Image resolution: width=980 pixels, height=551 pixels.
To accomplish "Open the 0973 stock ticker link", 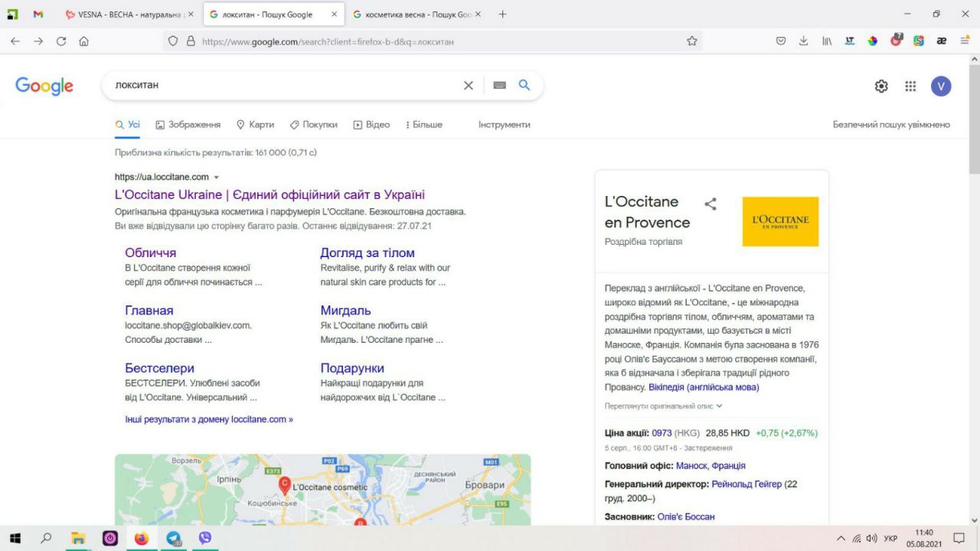I will pyautogui.click(x=662, y=433).
